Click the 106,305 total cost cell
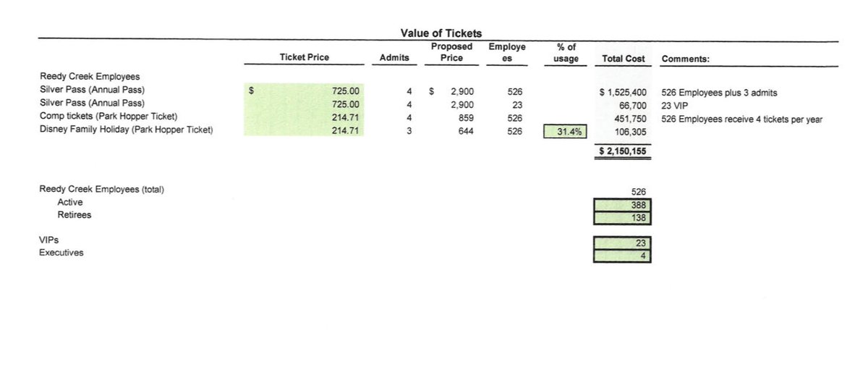 coord(629,132)
